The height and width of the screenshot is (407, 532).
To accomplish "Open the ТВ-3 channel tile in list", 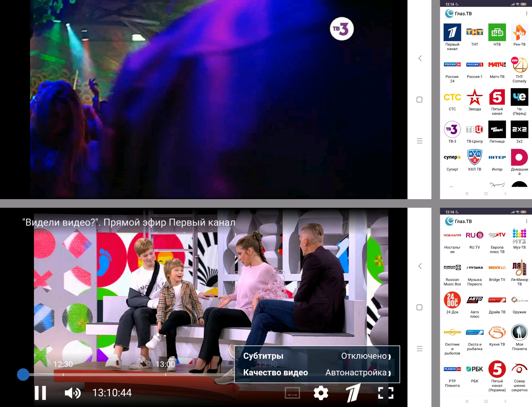I will pos(452,132).
